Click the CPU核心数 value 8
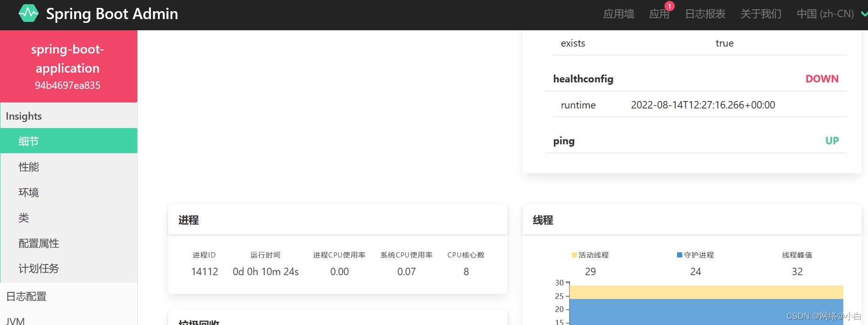Screen dimensions: 868x325 coord(466,271)
